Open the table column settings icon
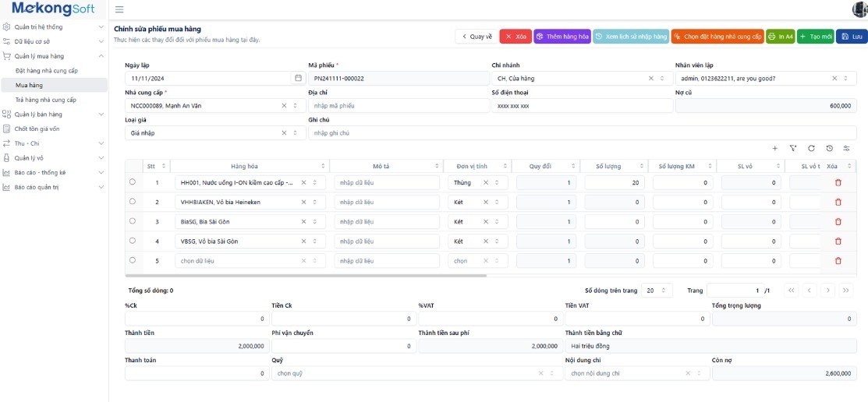Image resolution: width=868 pixels, height=402 pixels. tap(846, 148)
